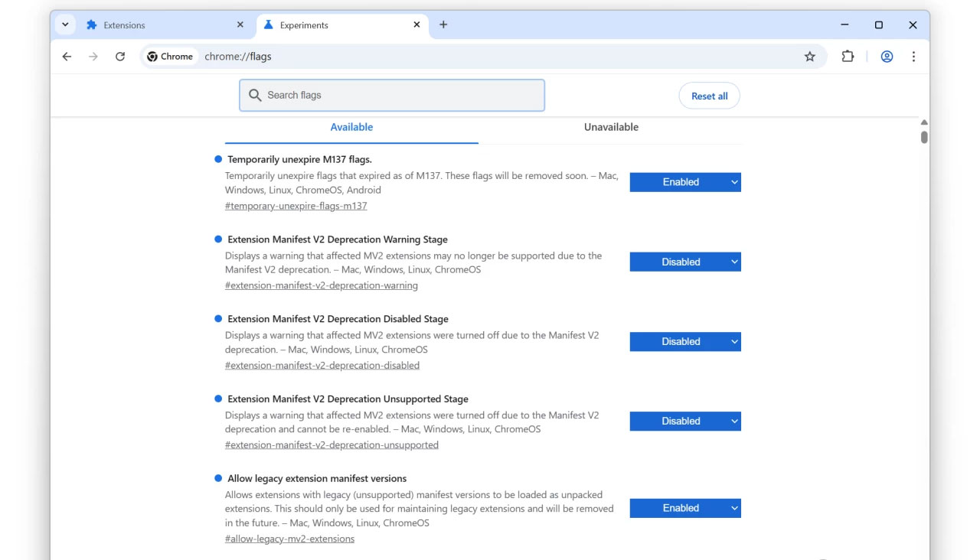Enable the Extension Manifest V2 Deprecation Disabled Stage flag
This screenshot has width=980, height=560.
(684, 341)
